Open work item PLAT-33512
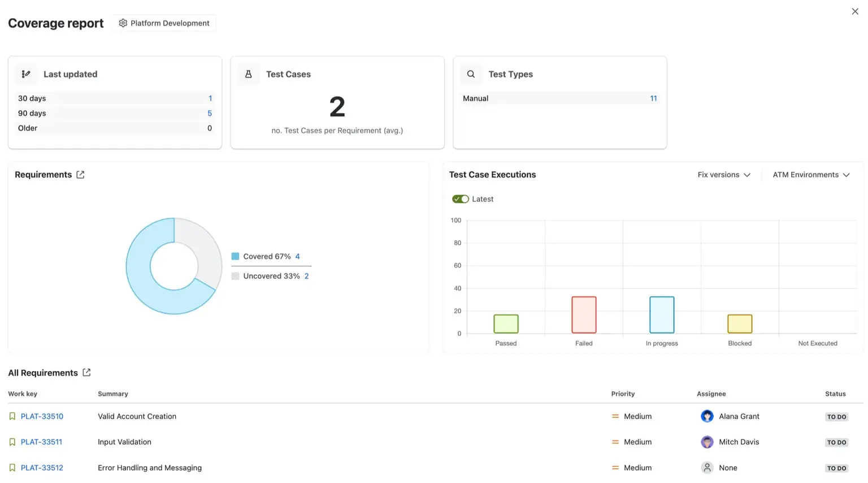This screenshot has width=868, height=483. point(42,468)
